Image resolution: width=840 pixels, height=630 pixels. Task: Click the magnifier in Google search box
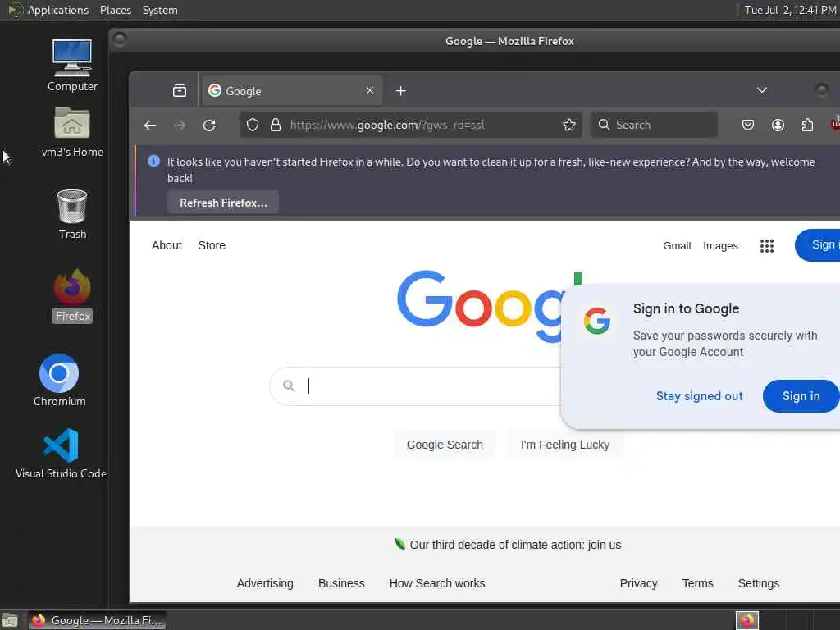point(289,386)
